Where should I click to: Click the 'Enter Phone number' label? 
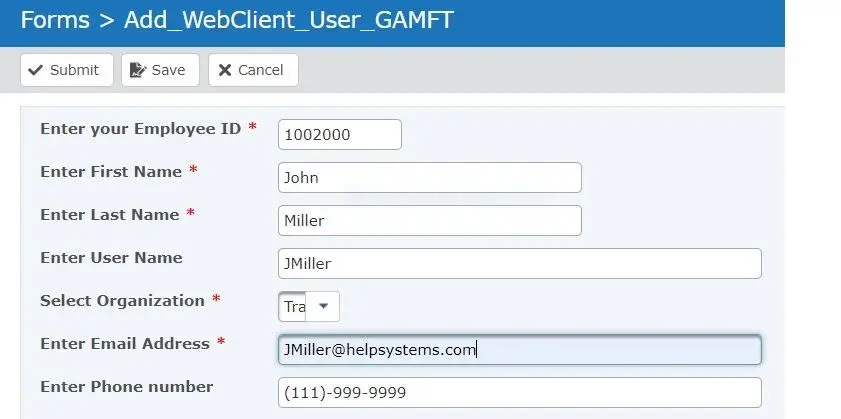[126, 387]
